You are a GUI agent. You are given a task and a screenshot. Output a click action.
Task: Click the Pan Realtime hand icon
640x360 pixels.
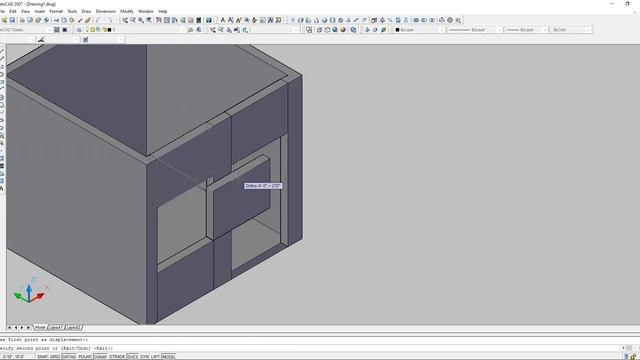125,20
